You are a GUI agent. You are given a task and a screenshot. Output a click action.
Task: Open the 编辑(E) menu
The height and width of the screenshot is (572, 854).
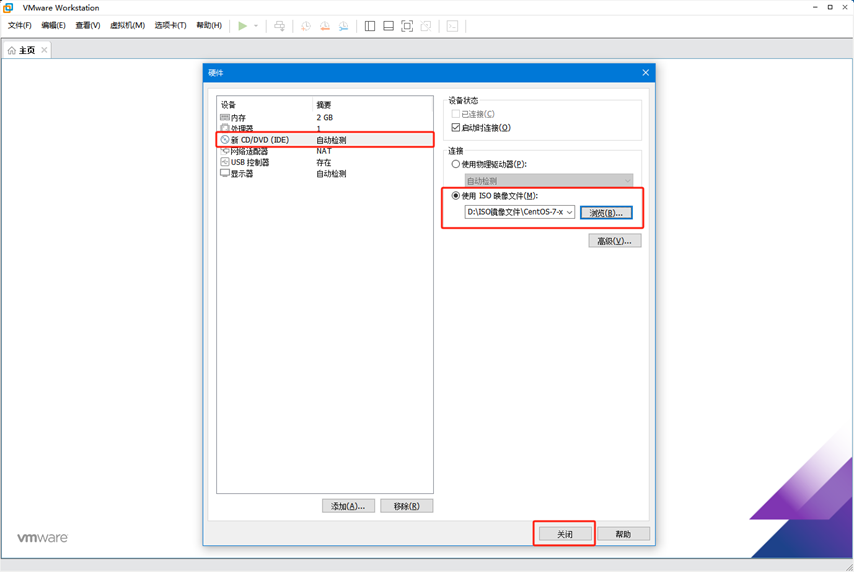[x=53, y=25]
